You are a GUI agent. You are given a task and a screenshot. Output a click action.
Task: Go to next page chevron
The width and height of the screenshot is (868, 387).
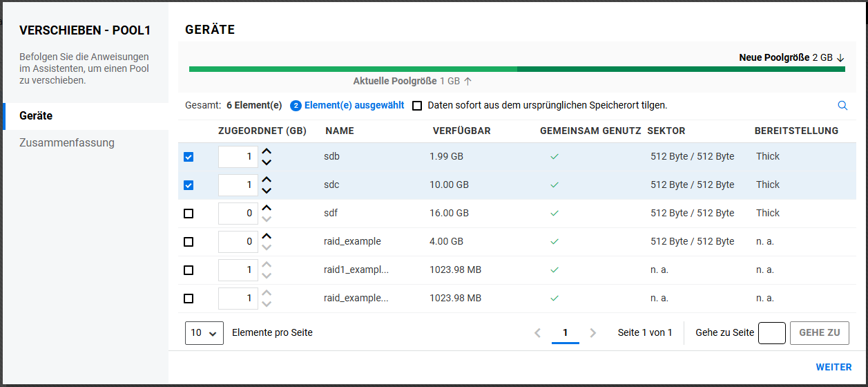[592, 333]
